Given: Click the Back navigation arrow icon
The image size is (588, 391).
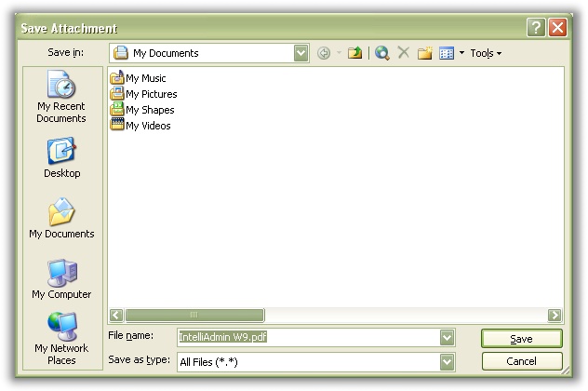Looking at the screenshot, I should (324, 53).
